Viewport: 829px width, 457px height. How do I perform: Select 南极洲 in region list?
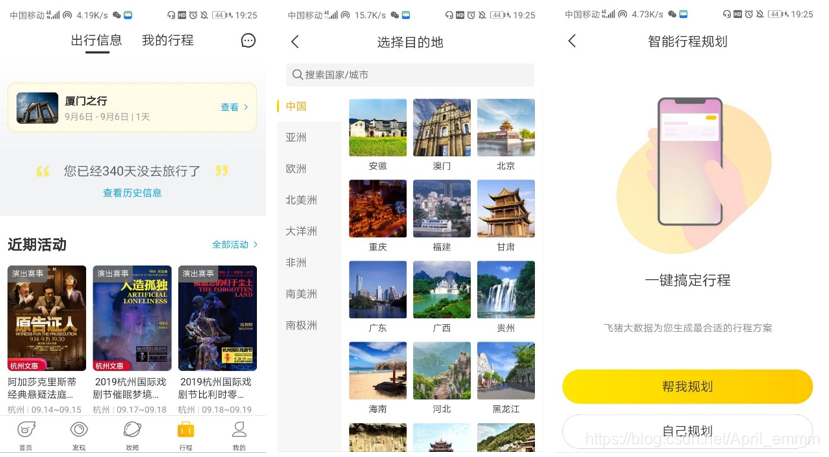[x=301, y=325]
